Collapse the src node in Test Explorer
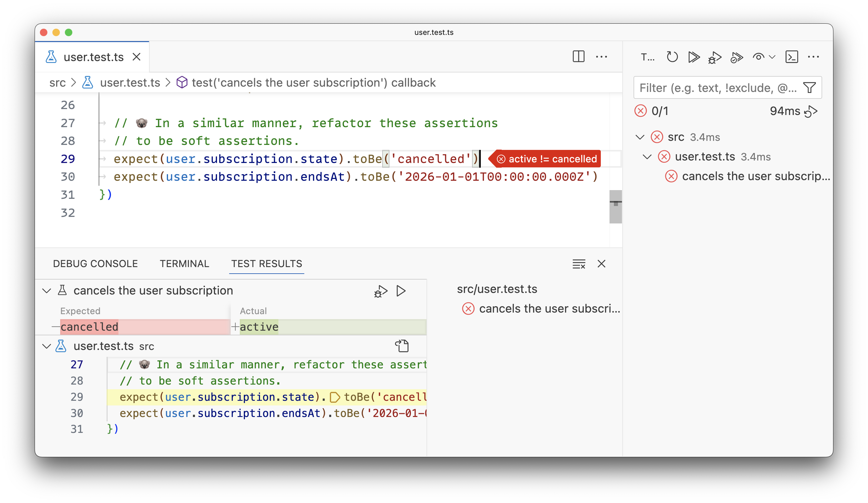The width and height of the screenshot is (868, 503). coord(640,137)
